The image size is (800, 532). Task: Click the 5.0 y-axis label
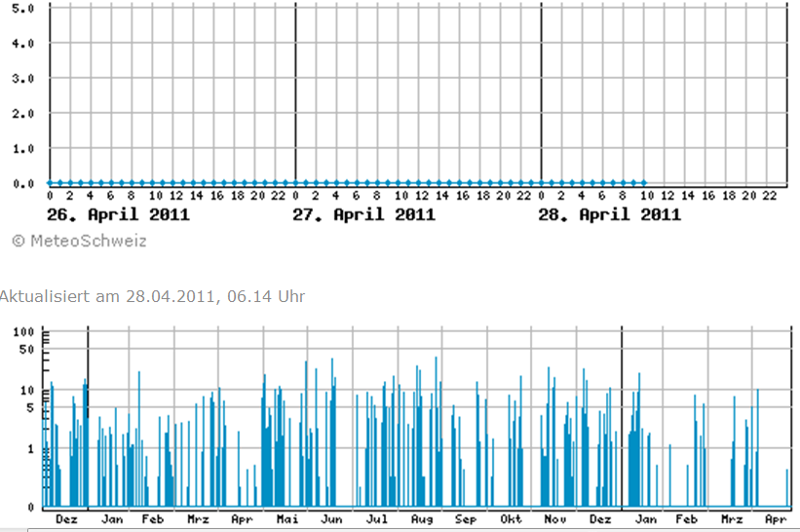23,9
